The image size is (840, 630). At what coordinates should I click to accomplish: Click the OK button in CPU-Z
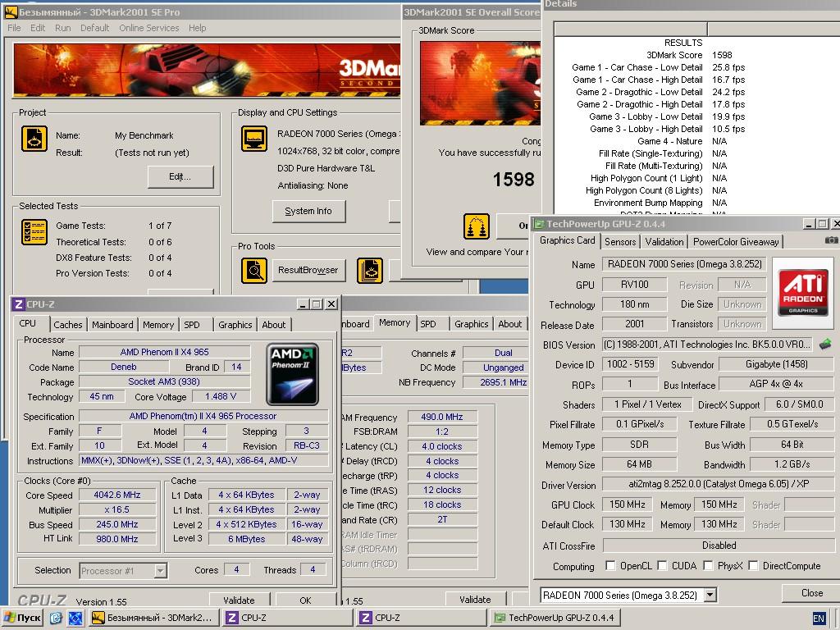coord(305,600)
